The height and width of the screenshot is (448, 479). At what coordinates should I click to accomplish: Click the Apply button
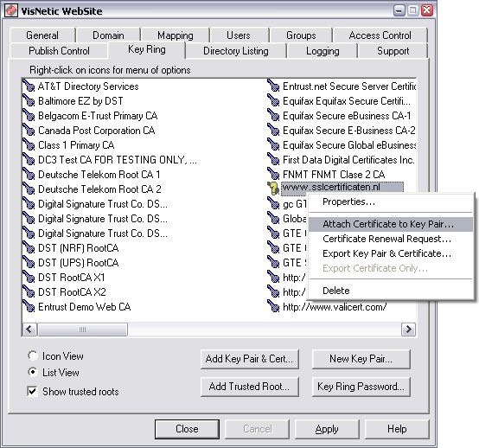click(x=327, y=429)
